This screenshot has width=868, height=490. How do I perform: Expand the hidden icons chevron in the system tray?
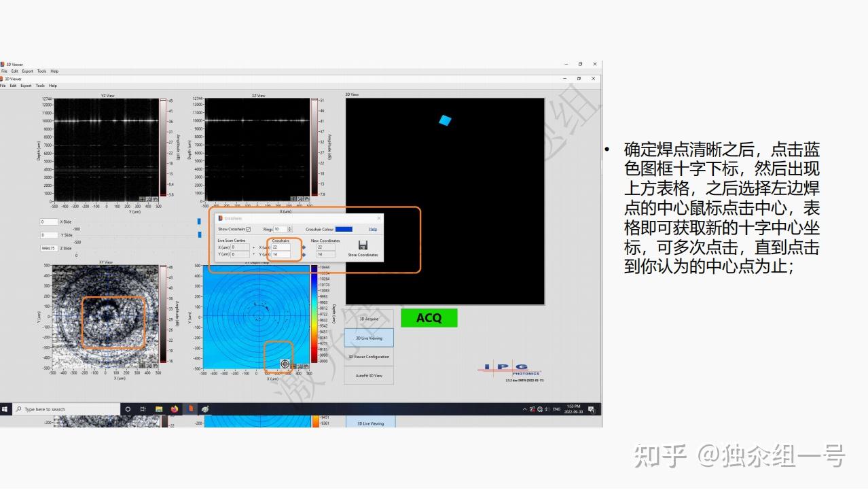tap(523, 409)
